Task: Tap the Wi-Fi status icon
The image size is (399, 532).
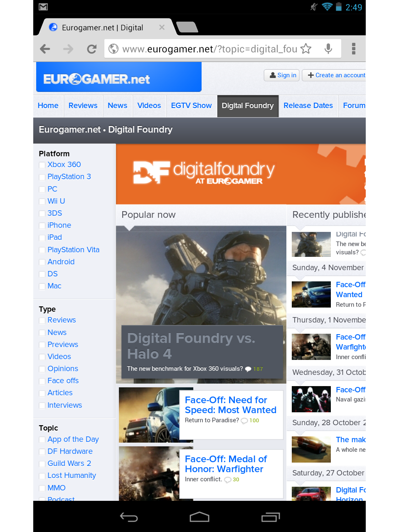Action: pyautogui.click(x=327, y=7)
